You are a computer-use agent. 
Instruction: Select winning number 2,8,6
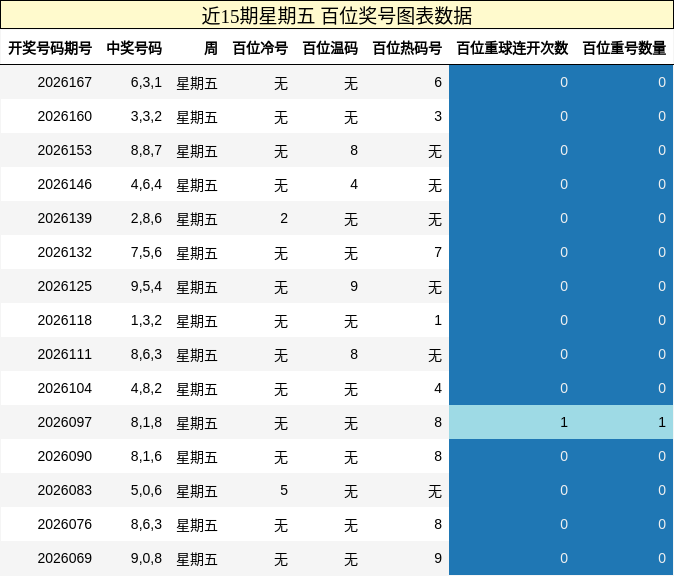[146, 218]
